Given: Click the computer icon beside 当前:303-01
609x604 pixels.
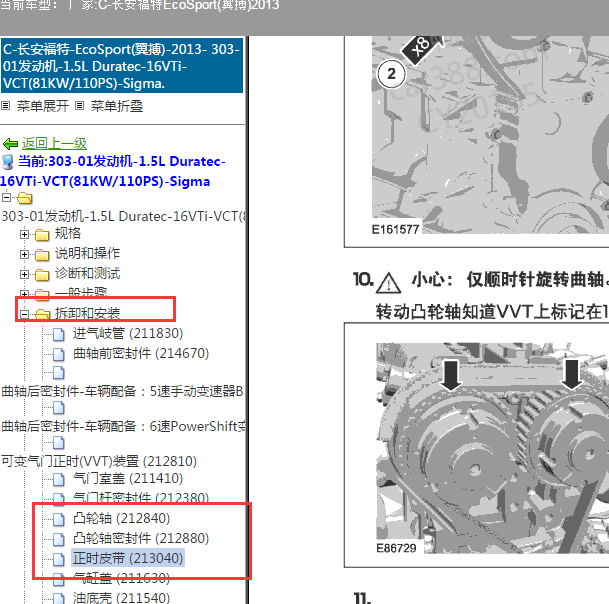Looking at the screenshot, I should [x=7, y=162].
